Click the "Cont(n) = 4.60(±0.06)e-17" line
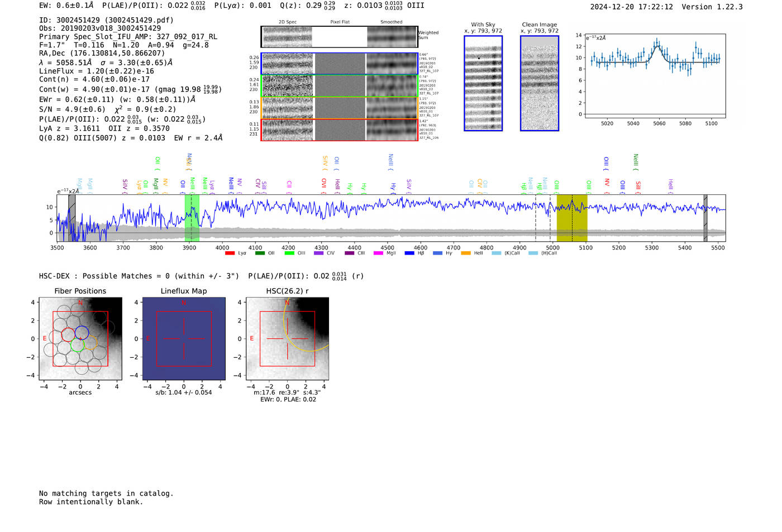Image resolution: width=782 pixels, height=532 pixels. pyautogui.click(x=94, y=79)
